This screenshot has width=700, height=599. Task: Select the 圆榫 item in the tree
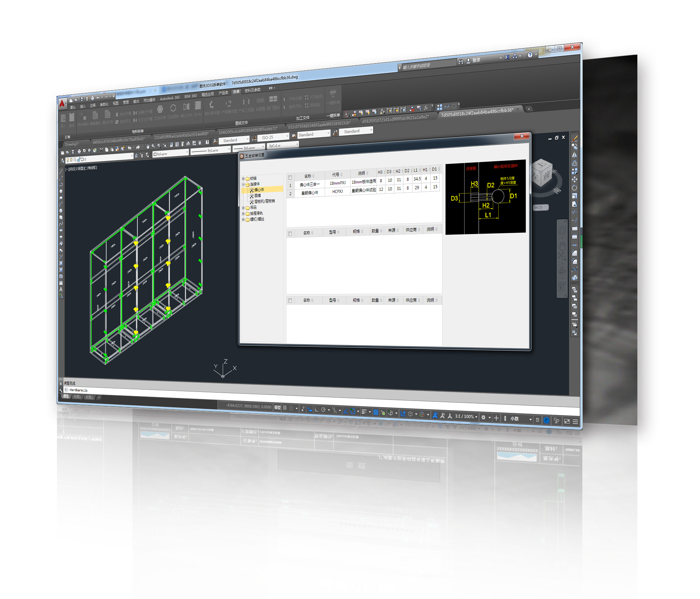coord(257,195)
